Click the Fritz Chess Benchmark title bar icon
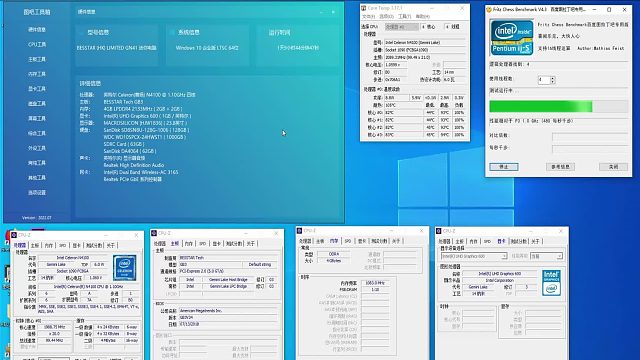 (489, 9)
